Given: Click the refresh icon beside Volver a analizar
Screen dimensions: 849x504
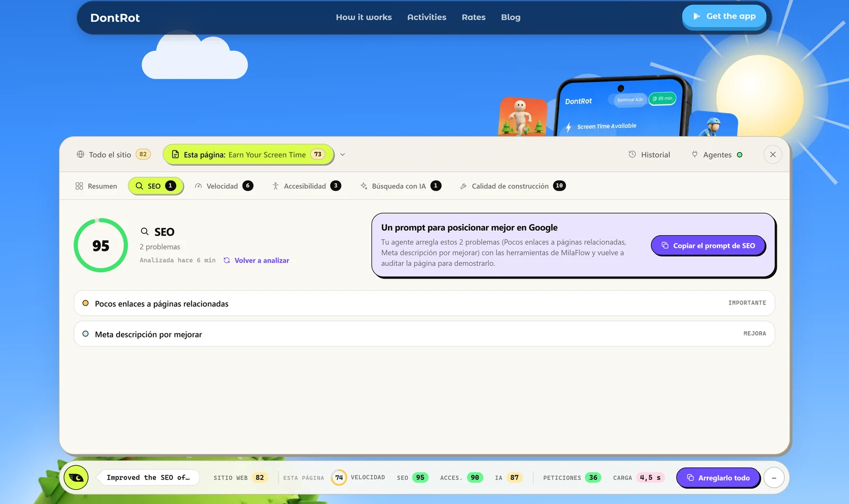Looking at the screenshot, I should (x=227, y=260).
